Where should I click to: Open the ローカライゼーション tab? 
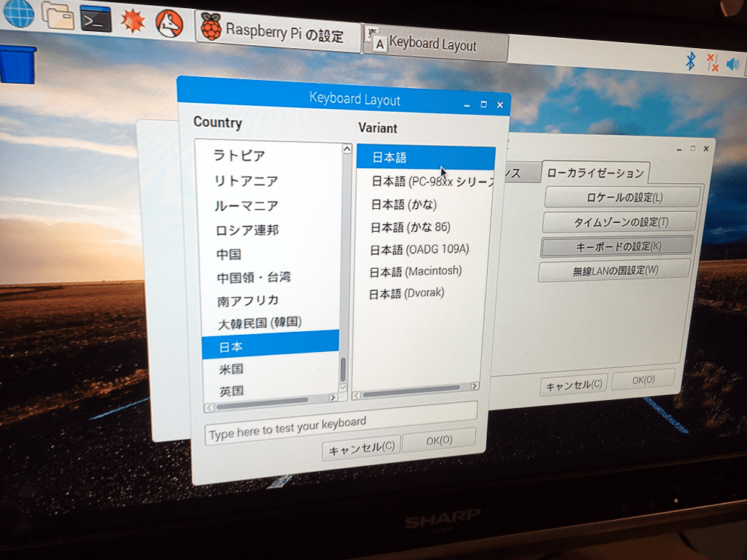coord(595,173)
